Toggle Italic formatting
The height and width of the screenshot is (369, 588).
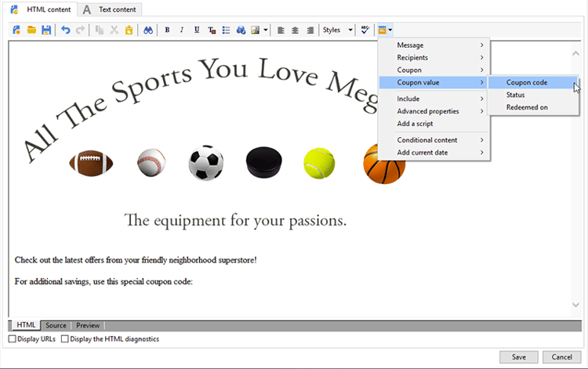tap(182, 30)
